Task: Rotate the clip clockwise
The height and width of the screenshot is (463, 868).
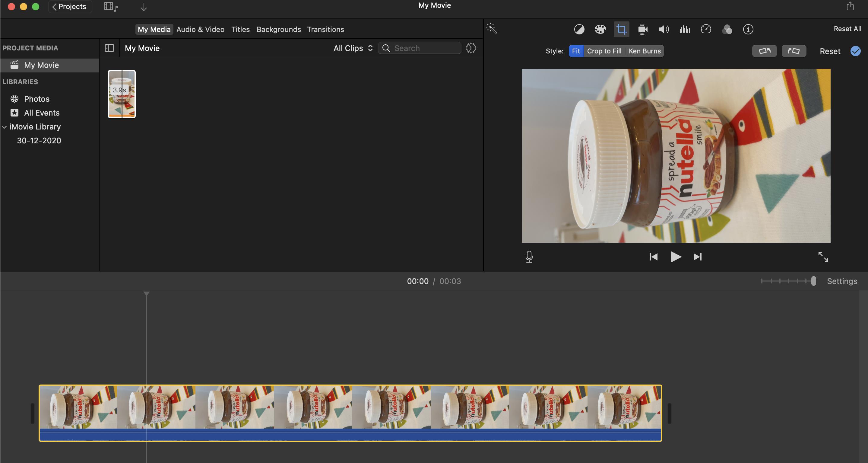Action: point(794,51)
